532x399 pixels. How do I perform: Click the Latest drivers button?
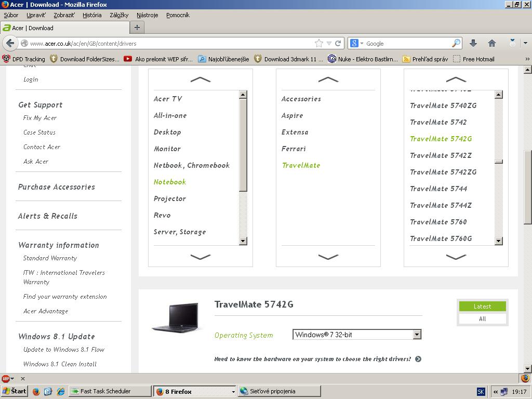coord(483,307)
